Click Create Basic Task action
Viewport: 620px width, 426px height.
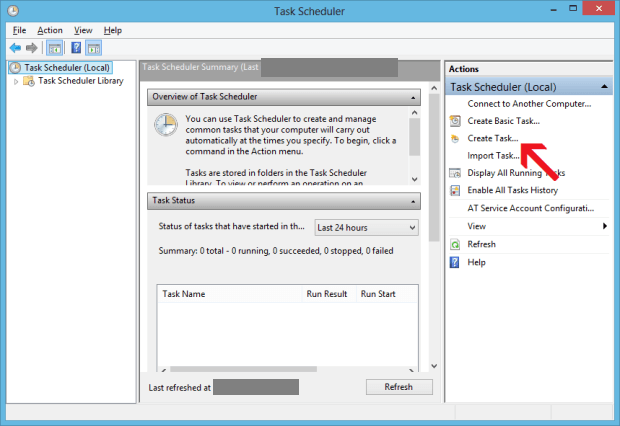(503, 121)
